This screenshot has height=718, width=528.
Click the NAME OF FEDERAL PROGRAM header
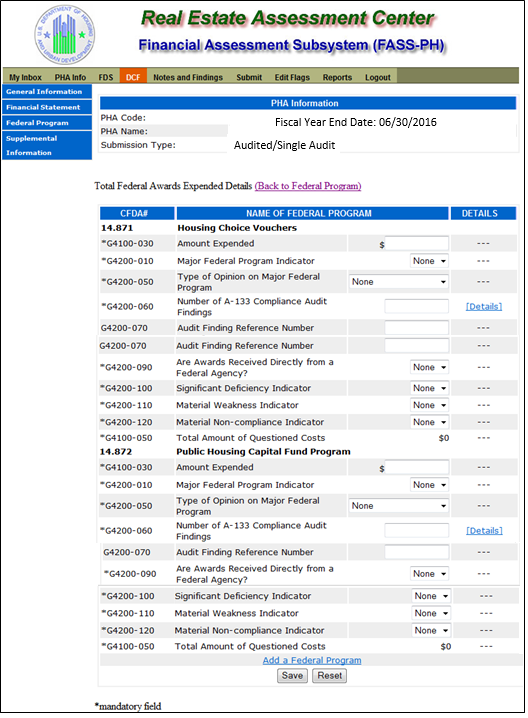(x=312, y=213)
